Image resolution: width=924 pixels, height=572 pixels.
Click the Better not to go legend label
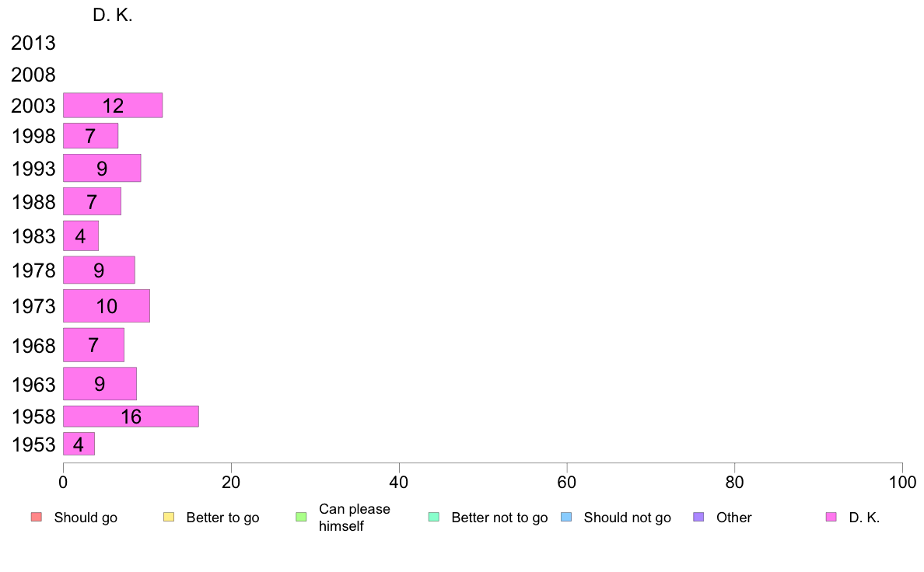coord(499,518)
